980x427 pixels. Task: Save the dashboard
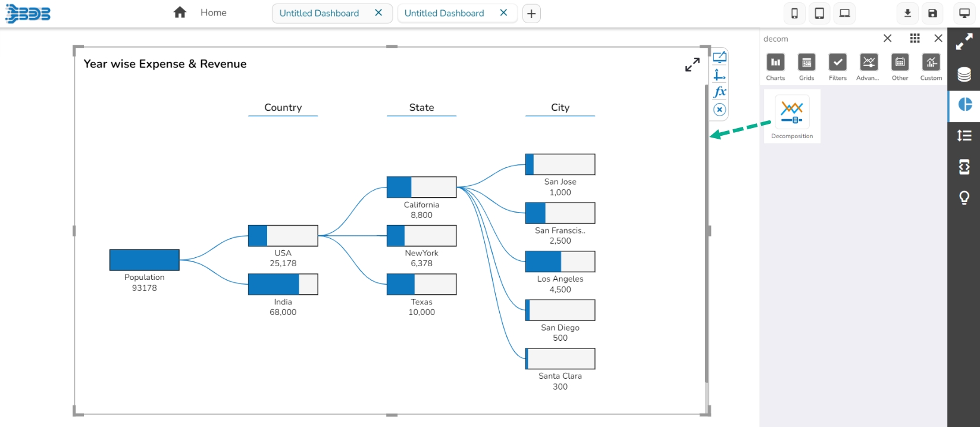click(x=932, y=13)
